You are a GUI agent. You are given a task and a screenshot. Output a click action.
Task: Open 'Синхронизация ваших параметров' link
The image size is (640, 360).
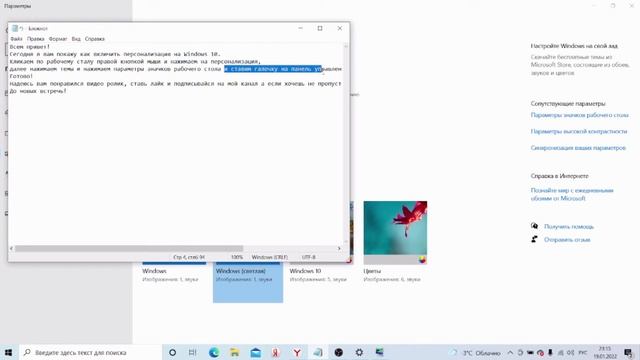tap(578, 148)
